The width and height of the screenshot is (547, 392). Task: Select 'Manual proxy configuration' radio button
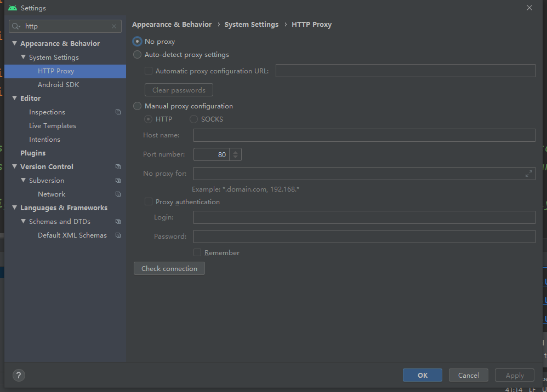pos(137,106)
